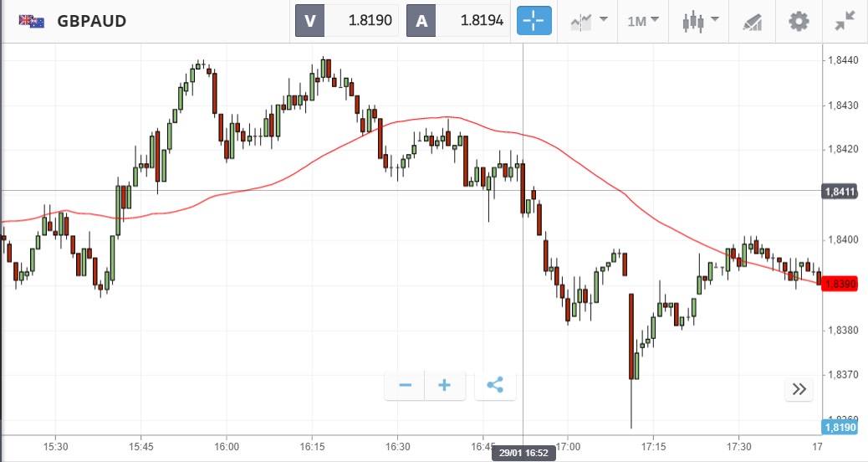
Task: Click the blue 1,8190 price label
Action: [840, 428]
